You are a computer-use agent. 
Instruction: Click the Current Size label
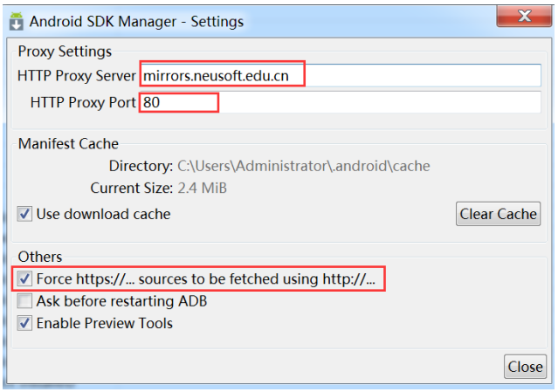[x=131, y=188]
